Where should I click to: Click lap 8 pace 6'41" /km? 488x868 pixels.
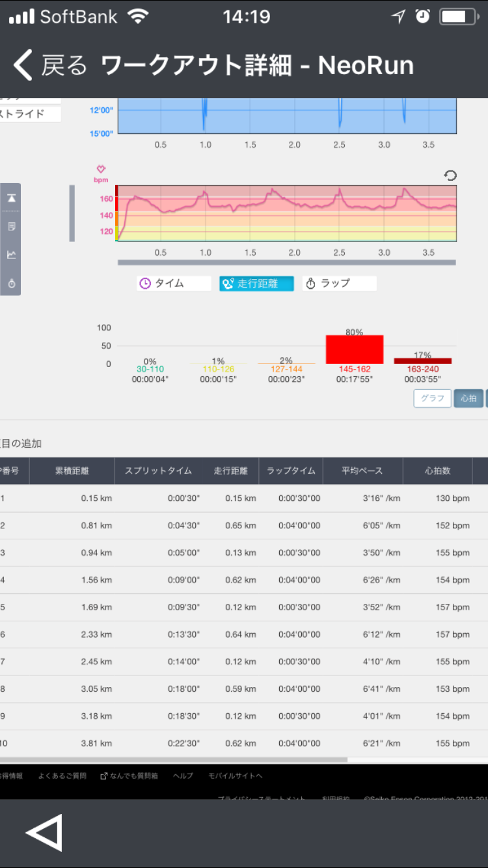[381, 688]
